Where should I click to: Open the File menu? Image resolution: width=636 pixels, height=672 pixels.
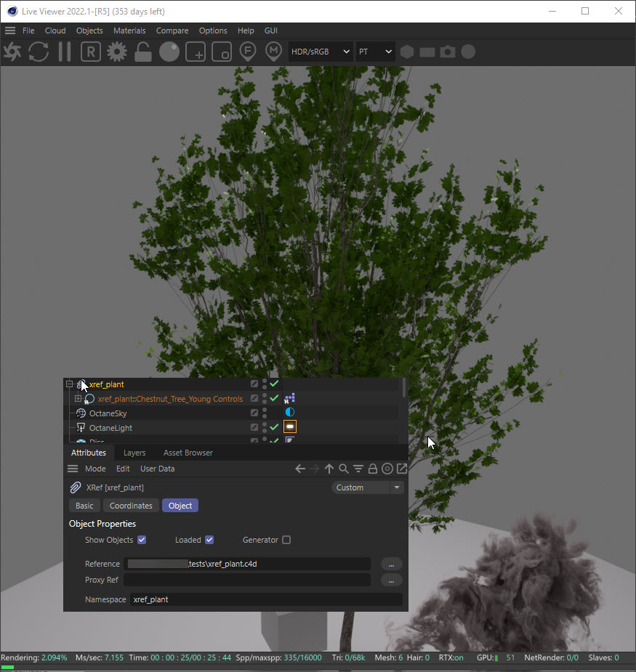coord(28,31)
